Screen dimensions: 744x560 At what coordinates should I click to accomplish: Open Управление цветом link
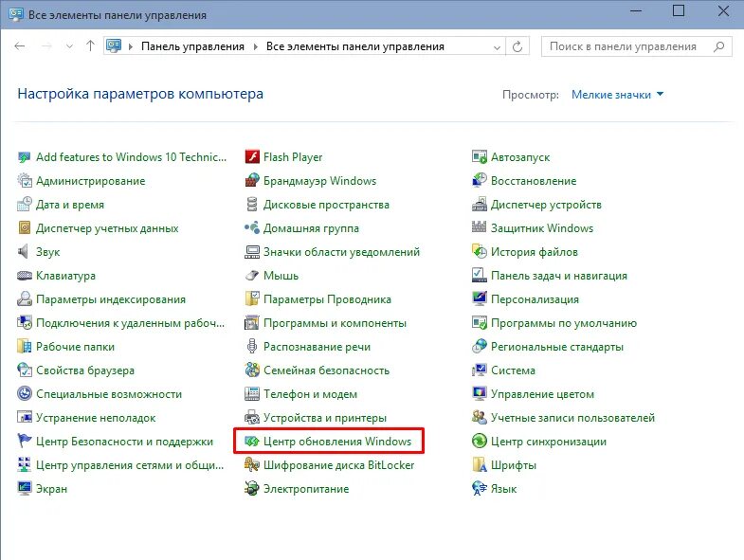point(542,394)
